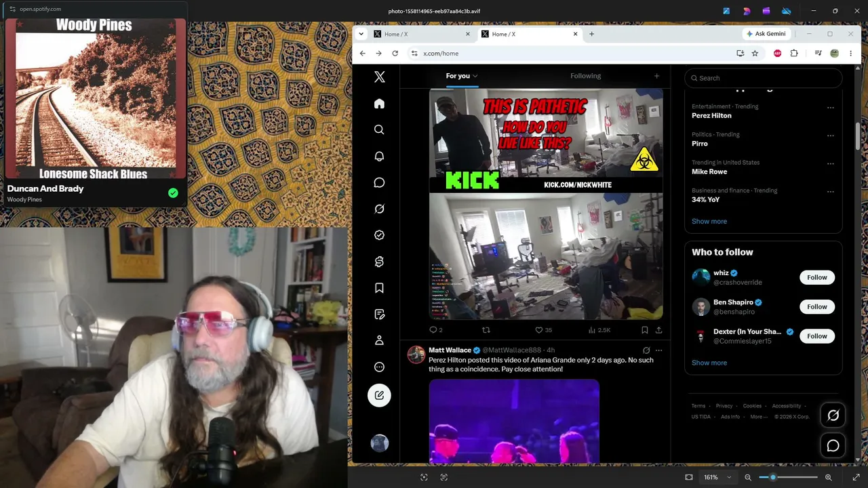Enter full screen in the photo viewer
868x488 pixels.
tap(856, 477)
